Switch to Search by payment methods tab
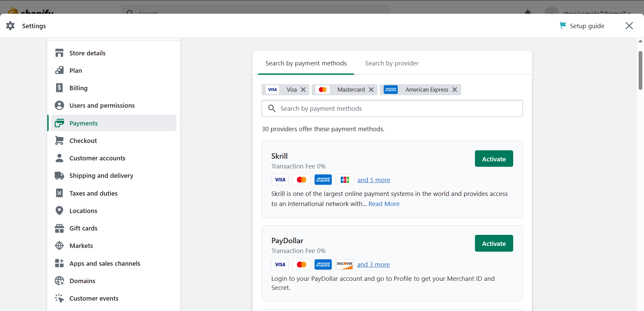 (x=306, y=63)
